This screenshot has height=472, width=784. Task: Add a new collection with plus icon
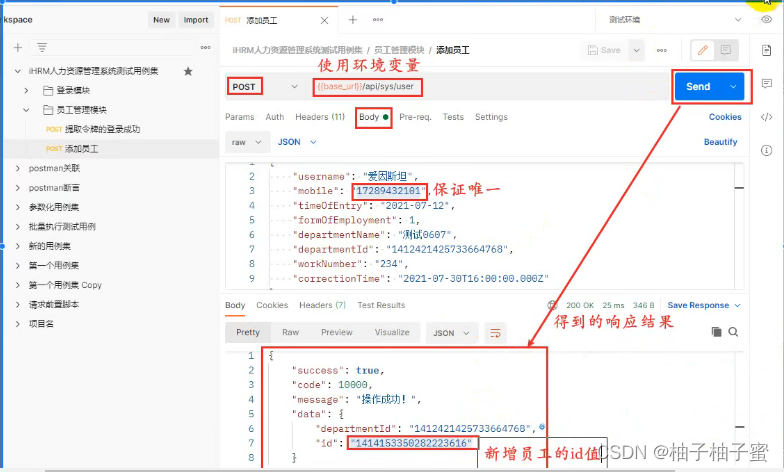18,48
